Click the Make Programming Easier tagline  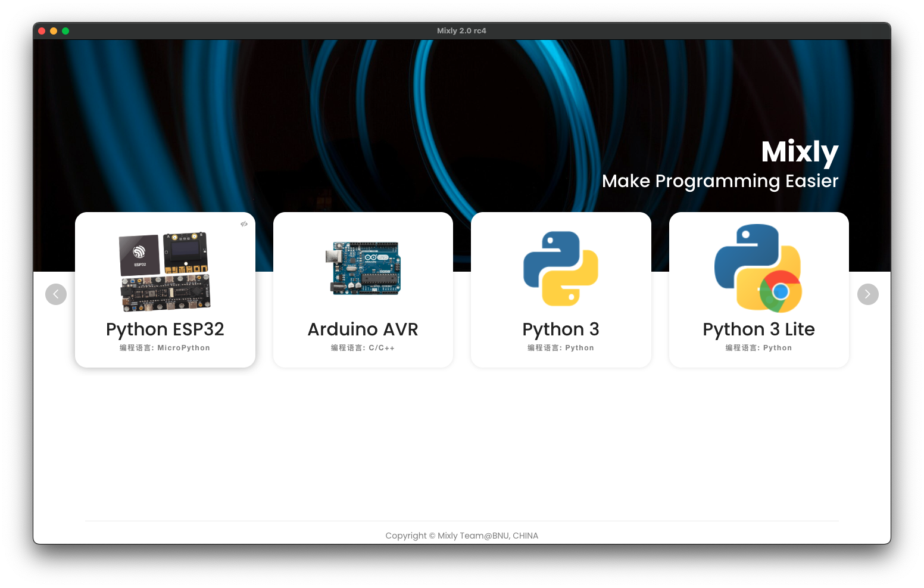(x=720, y=181)
